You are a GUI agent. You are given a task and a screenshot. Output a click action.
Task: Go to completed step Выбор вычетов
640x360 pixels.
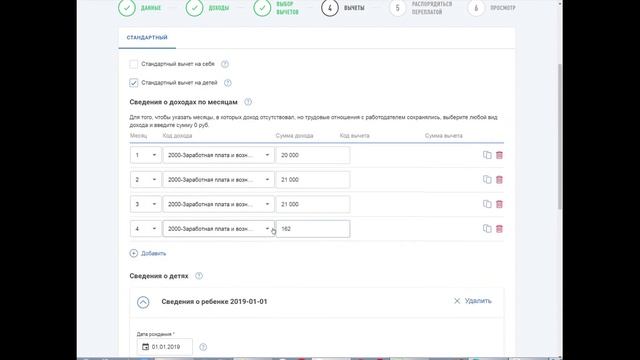pos(262,8)
